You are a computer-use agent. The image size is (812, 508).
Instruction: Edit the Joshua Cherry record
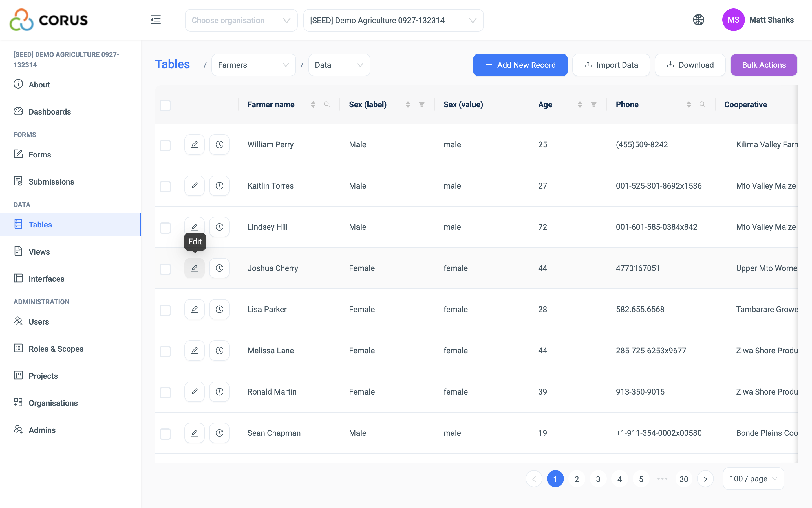click(x=194, y=268)
